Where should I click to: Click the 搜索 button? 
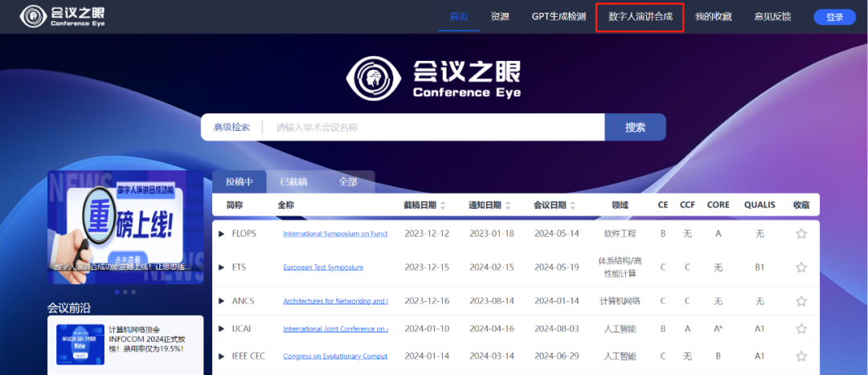(x=635, y=127)
